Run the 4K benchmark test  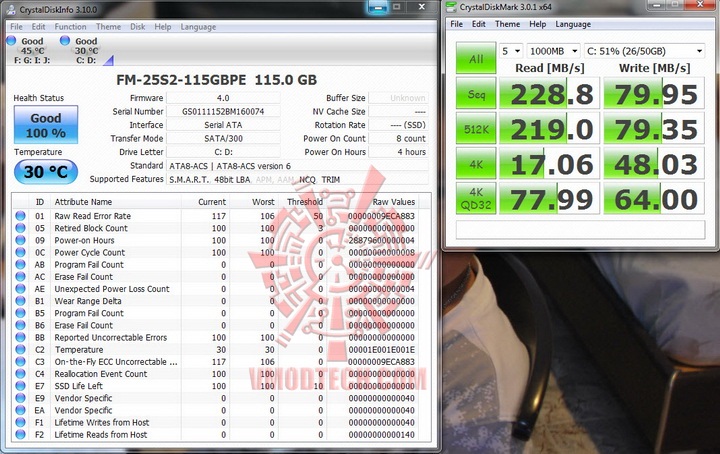point(476,164)
